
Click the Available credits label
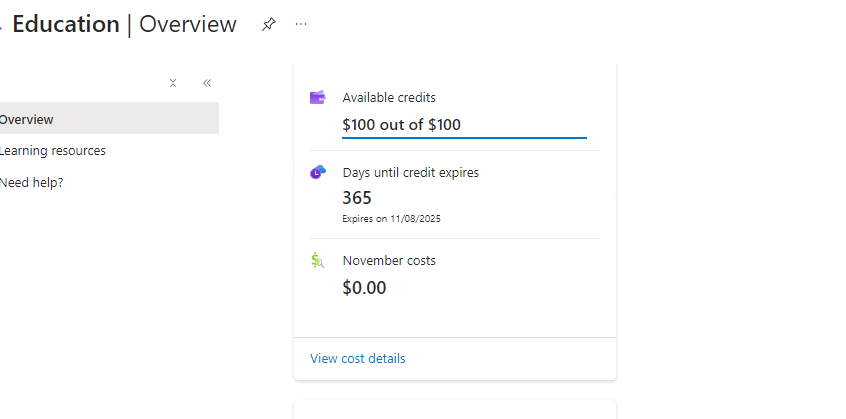(389, 98)
